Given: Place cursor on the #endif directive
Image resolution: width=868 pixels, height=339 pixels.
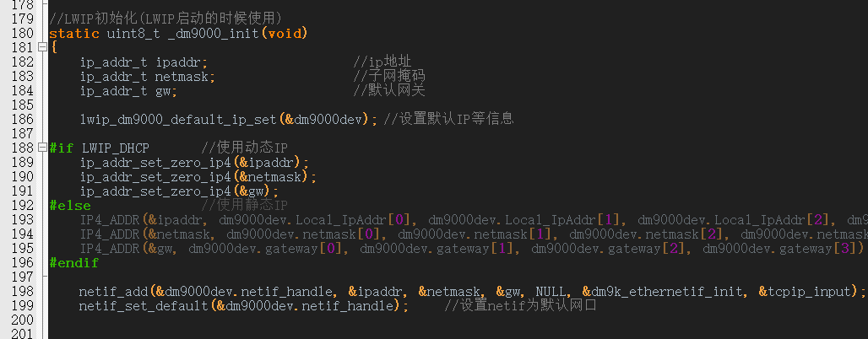Looking at the screenshot, I should pyautogui.click(x=73, y=263).
